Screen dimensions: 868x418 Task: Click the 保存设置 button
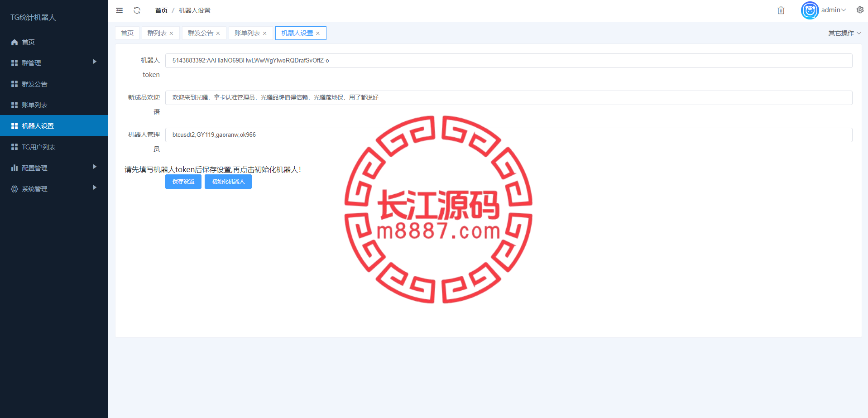pos(183,182)
